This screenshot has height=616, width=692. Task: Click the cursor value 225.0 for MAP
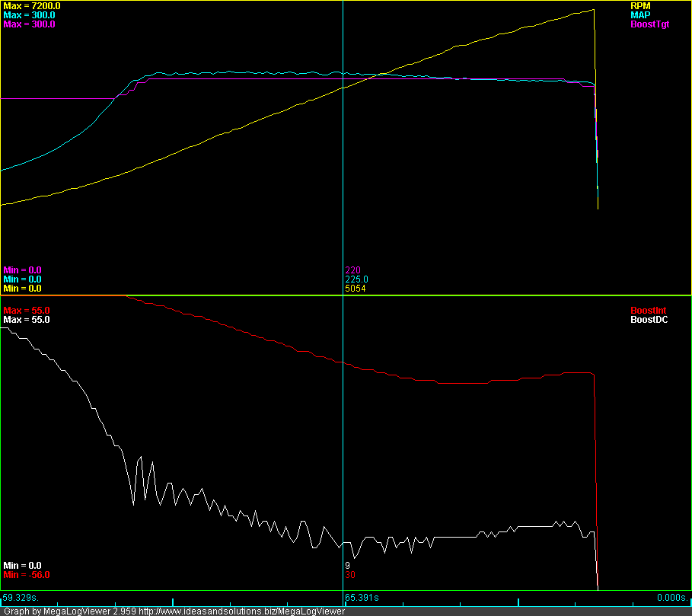356,279
